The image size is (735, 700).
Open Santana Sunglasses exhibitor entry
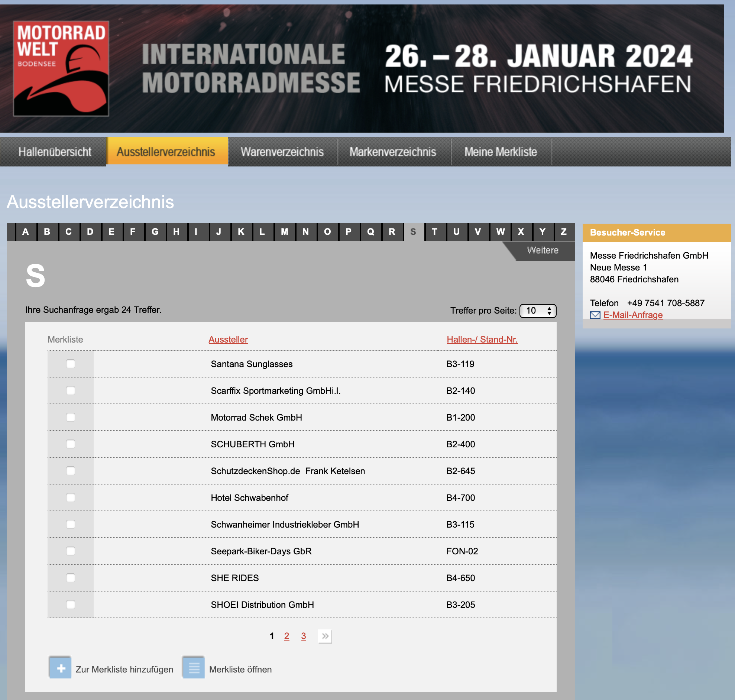(252, 364)
